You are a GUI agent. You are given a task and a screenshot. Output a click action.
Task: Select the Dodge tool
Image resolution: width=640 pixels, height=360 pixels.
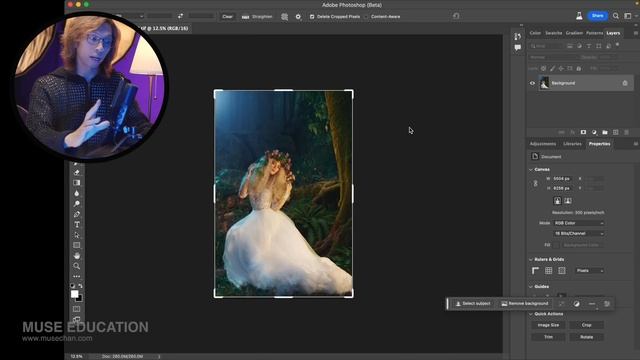point(77,204)
